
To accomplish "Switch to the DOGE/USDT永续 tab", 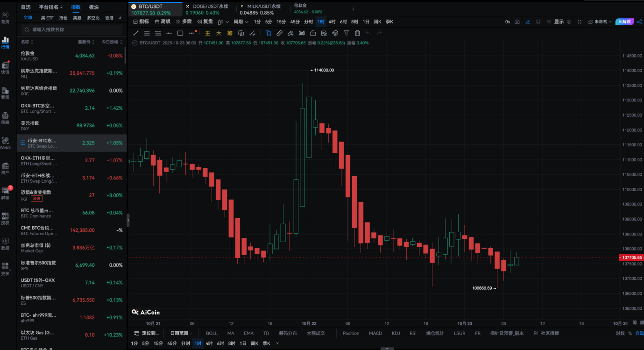I will [x=210, y=7].
